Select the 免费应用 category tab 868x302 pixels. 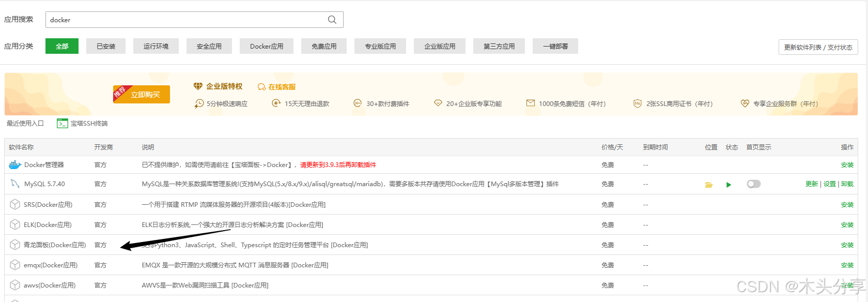click(x=324, y=46)
